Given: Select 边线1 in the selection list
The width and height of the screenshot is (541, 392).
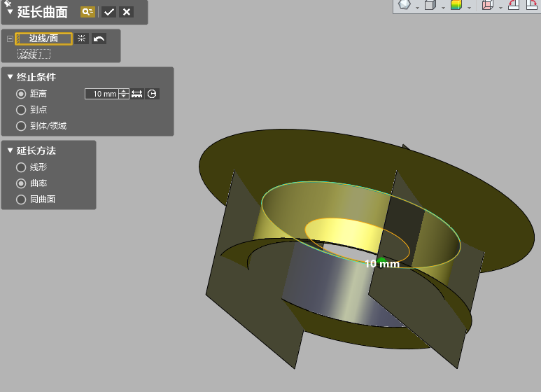Looking at the screenshot, I should pos(34,54).
